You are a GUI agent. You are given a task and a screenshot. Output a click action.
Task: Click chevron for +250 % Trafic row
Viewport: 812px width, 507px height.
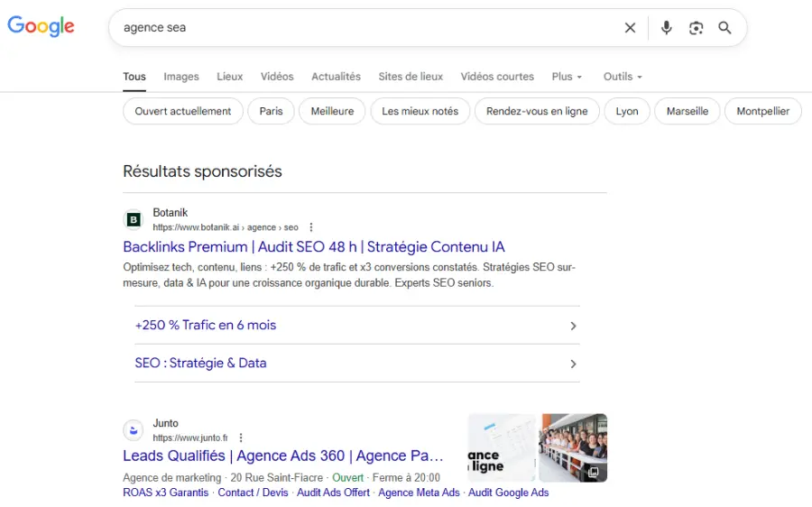pos(573,326)
